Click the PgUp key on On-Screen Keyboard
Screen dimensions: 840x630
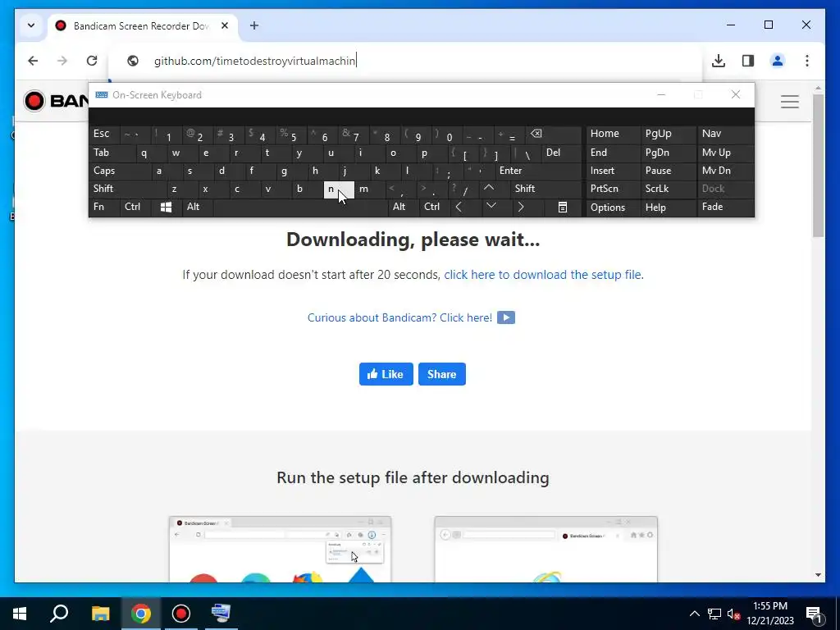coord(668,134)
